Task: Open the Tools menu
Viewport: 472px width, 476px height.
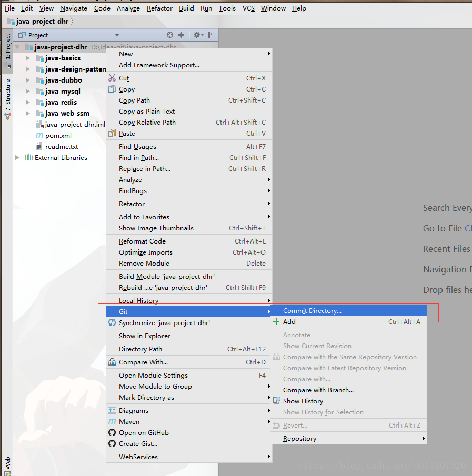Action: point(227,8)
